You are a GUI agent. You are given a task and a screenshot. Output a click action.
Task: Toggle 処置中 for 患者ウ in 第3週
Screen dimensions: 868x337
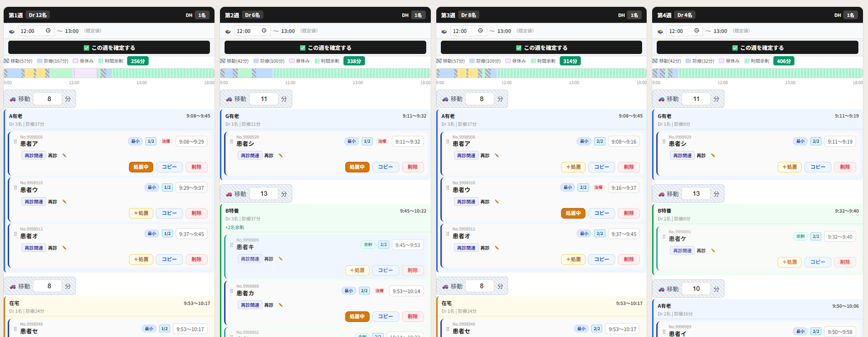pyautogui.click(x=573, y=213)
